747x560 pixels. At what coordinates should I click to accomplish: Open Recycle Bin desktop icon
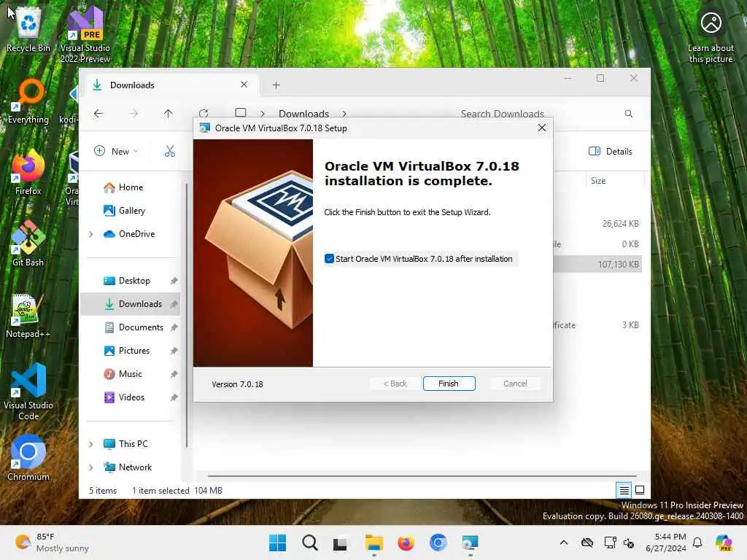(x=28, y=29)
